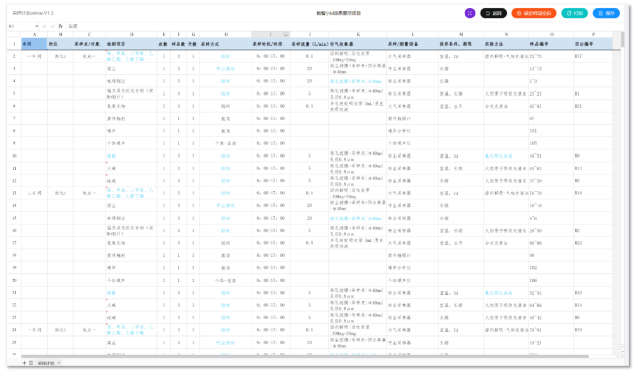This screenshot has height=372, width=634.
Task: Open the filter icon in column I header
Action: 286,34
